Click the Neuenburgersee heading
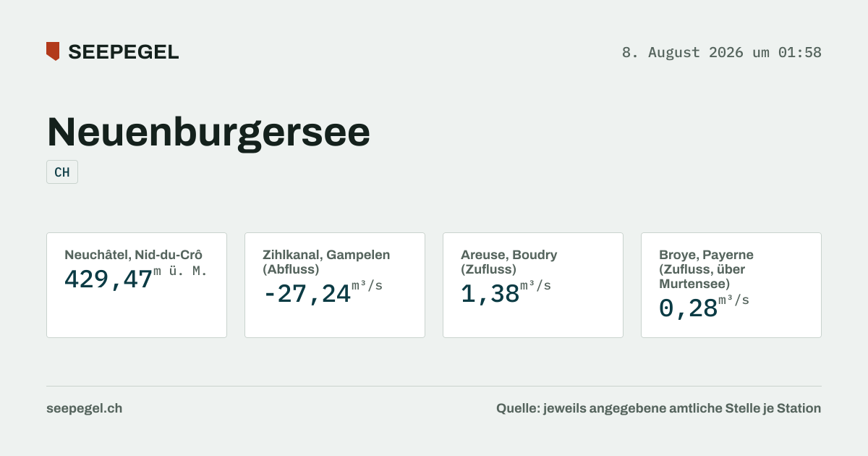Screen dimensions: 868x456 point(208,132)
